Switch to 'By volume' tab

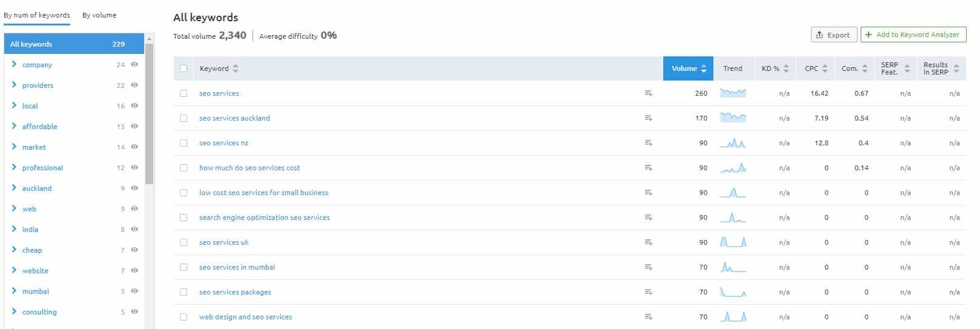[99, 15]
